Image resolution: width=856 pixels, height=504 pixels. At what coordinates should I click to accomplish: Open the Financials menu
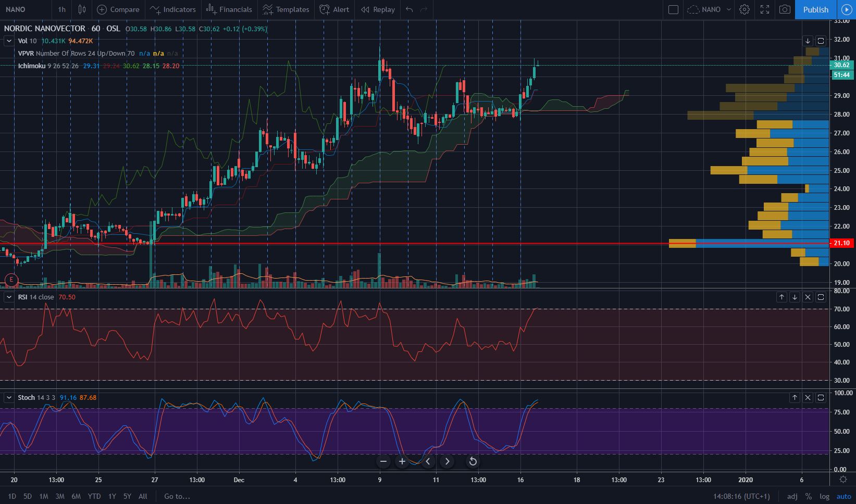pos(229,9)
